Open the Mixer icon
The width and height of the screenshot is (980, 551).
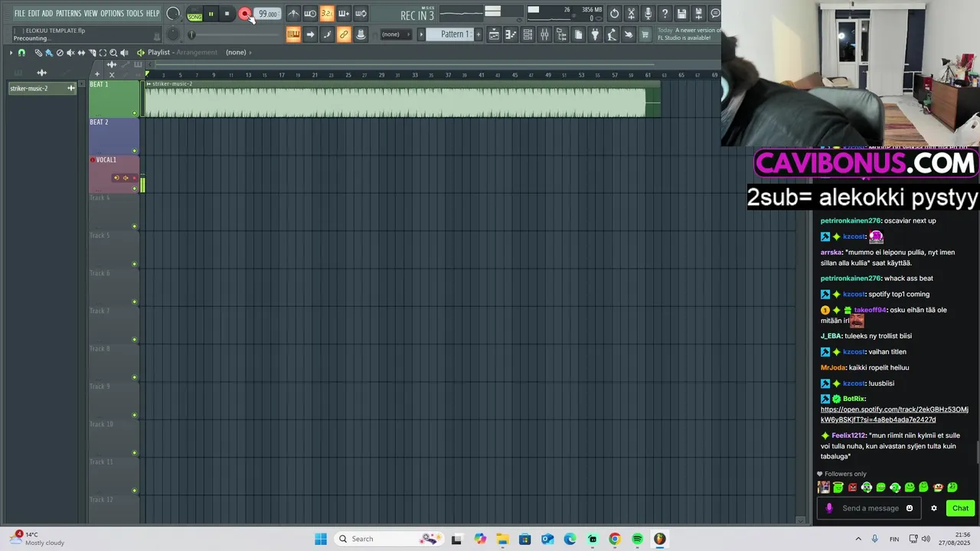tap(544, 34)
